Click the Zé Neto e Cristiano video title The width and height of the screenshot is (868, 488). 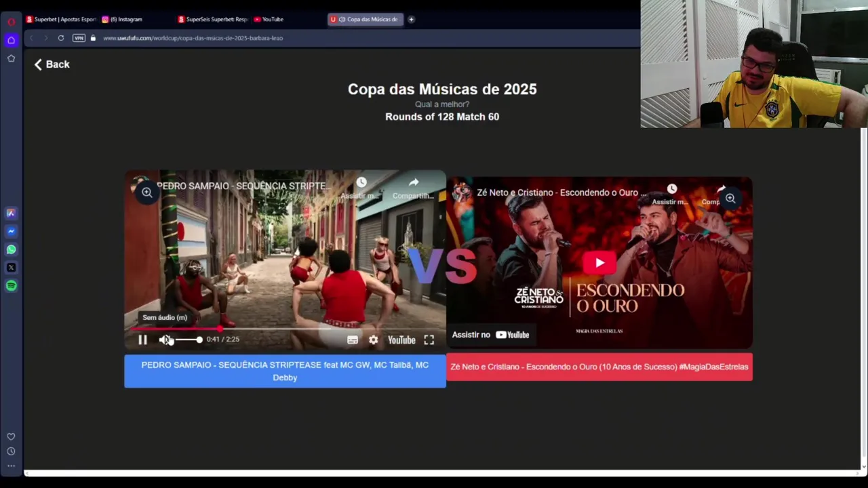click(x=561, y=192)
